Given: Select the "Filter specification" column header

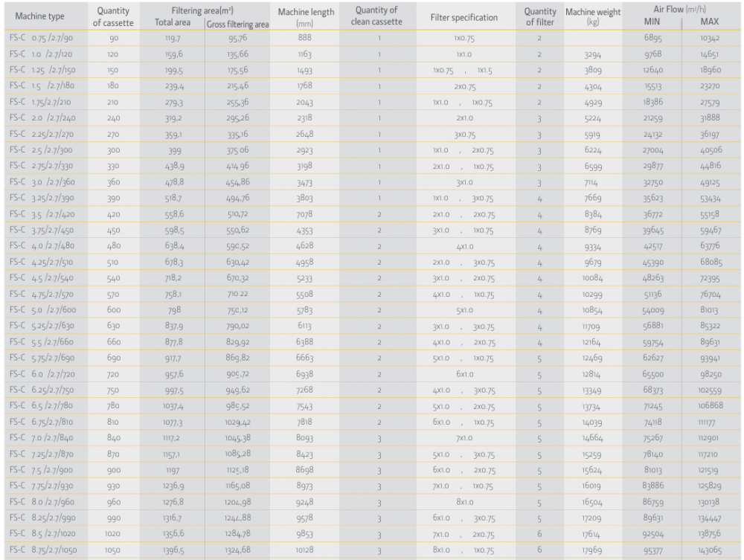Looking at the screenshot, I should 464,18.
